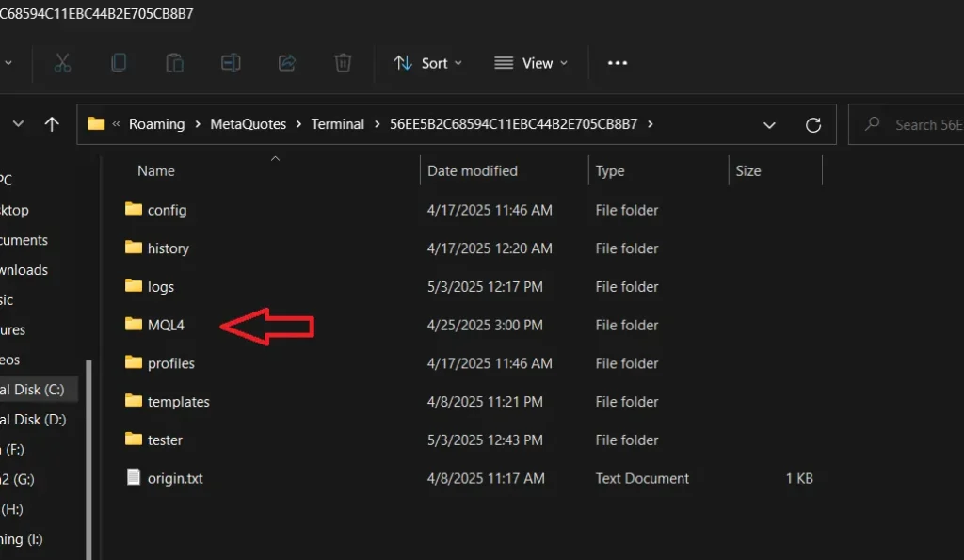Navigate to MetaQuotes breadcrumb
The height and width of the screenshot is (560, 964).
[249, 124]
